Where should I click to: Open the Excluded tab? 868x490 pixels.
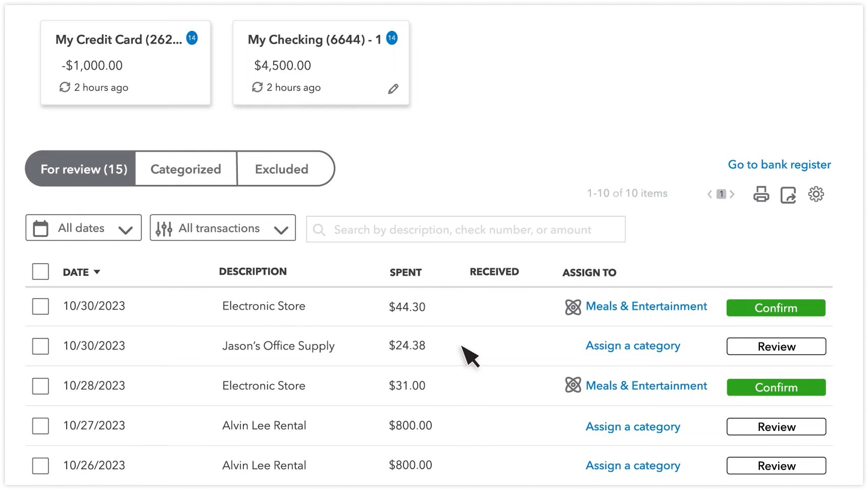point(281,169)
